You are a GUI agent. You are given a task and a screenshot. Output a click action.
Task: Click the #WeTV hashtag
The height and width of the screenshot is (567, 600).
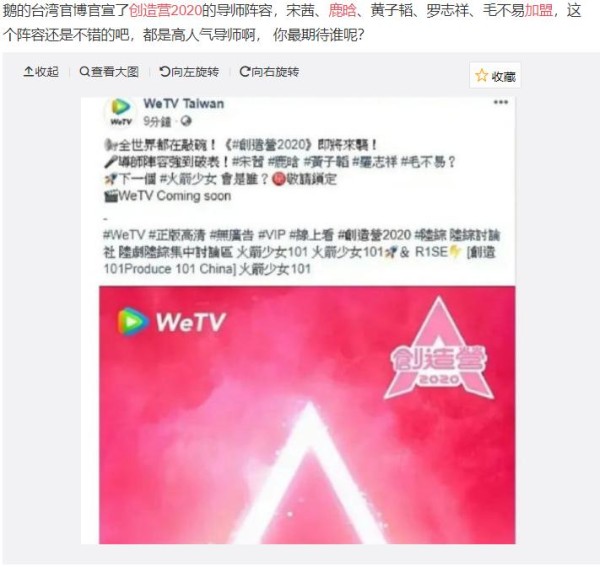click(124, 234)
